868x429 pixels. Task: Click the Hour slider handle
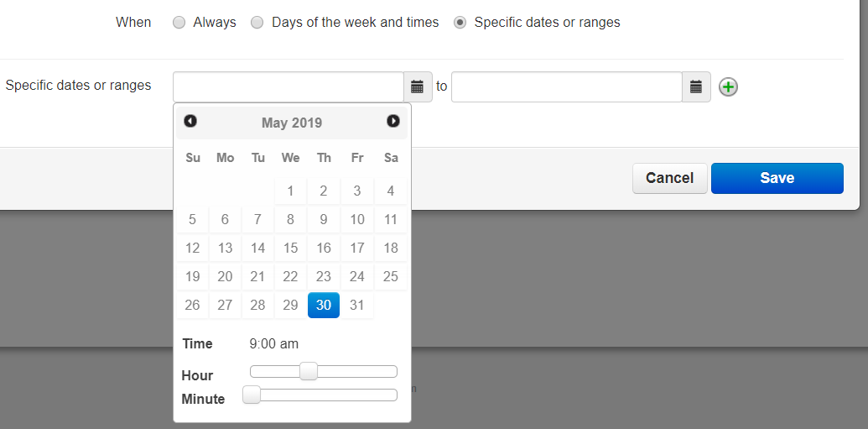[x=309, y=371]
